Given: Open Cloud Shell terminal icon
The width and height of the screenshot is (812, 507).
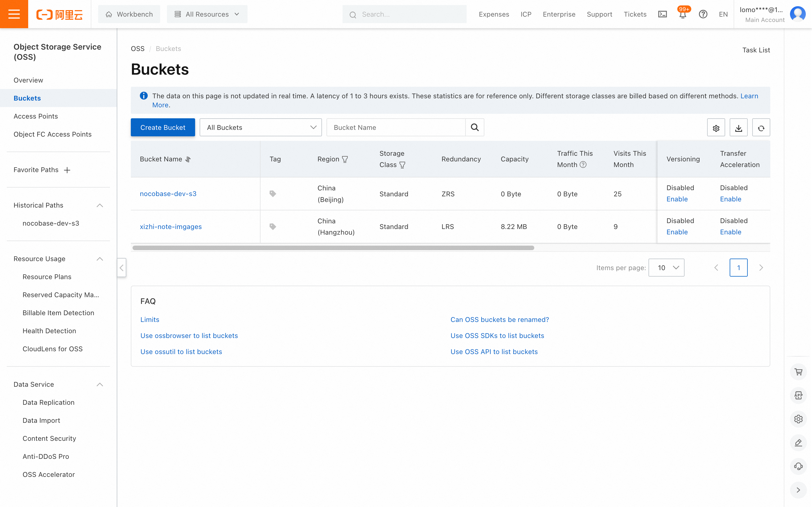Looking at the screenshot, I should coord(662,14).
